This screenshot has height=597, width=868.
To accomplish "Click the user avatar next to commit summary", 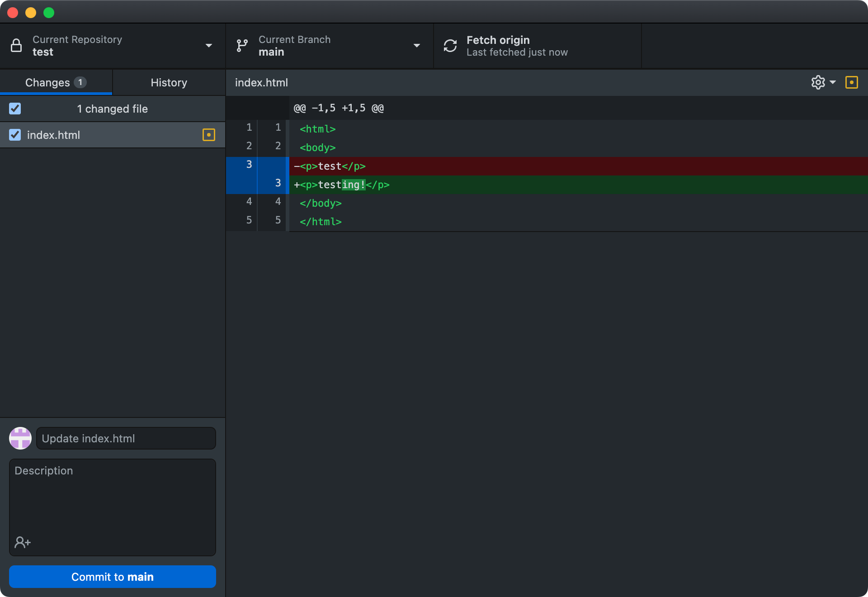I will click(20, 438).
